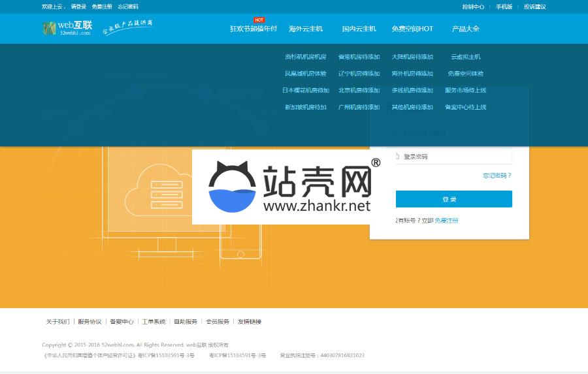
Task: Click the lock icon in password field
Action: [397, 157]
